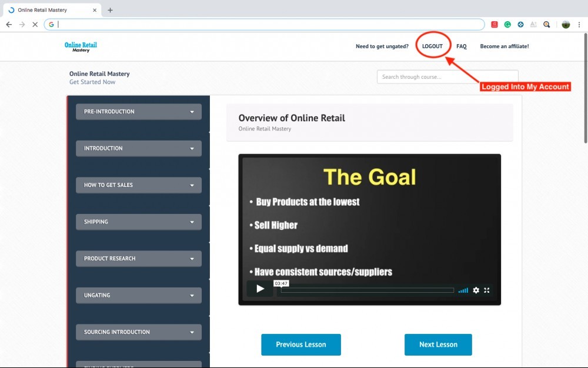This screenshot has width=588, height=368.
Task: Expand the PRODUCT RESEARCH section
Action: click(x=139, y=259)
